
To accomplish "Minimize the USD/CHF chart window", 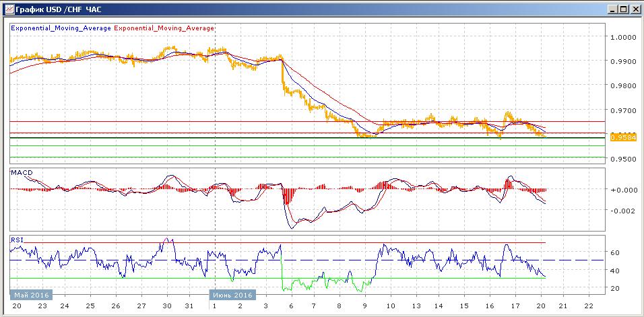I will tap(612, 9).
